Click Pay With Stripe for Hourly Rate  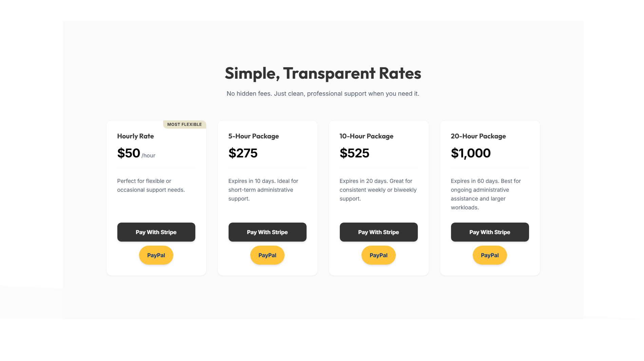click(x=156, y=232)
